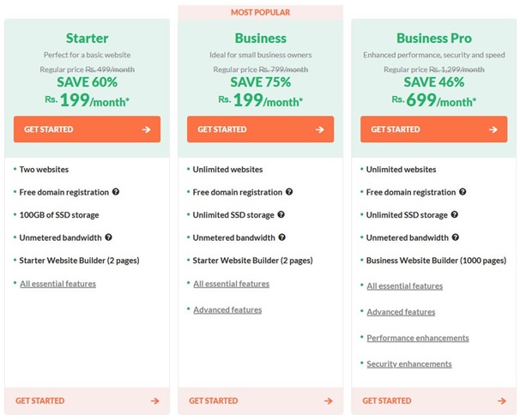
Task: Open All essential features link in Business plan
Action: [231, 284]
